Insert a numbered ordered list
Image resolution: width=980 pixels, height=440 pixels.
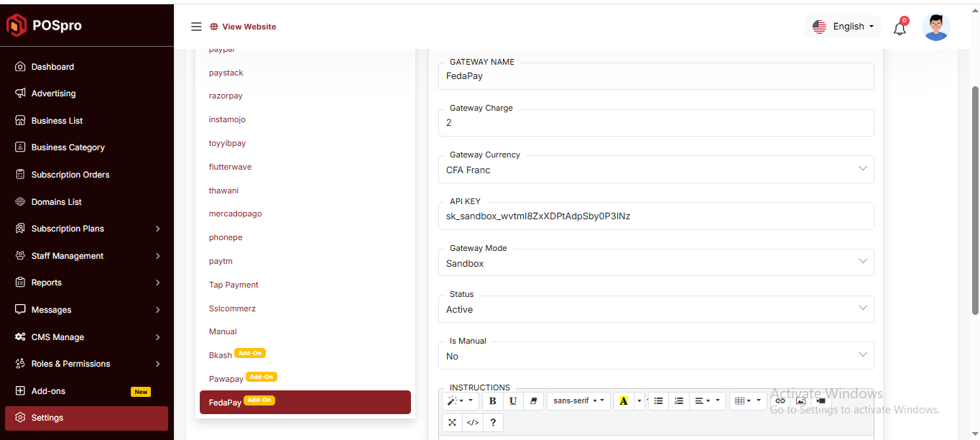pos(678,401)
